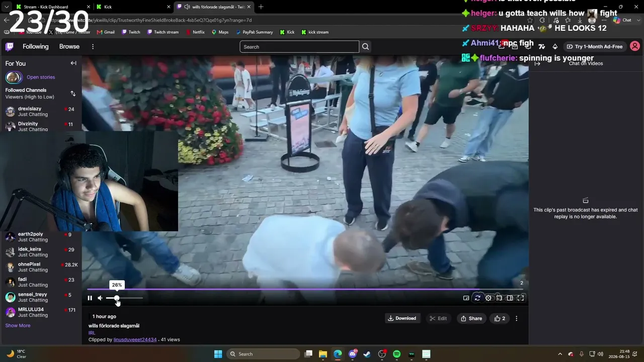644x362 pixels.
Task: Open Gmail bookmark
Action: click(105, 32)
